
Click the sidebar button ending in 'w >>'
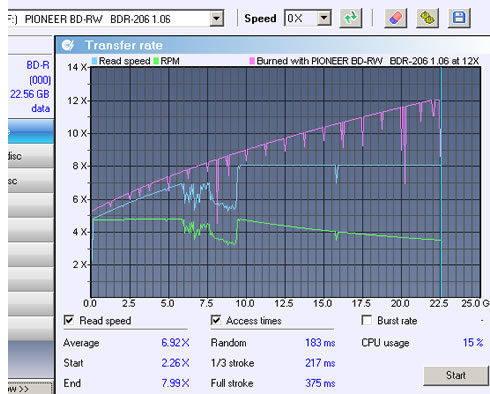(30, 389)
